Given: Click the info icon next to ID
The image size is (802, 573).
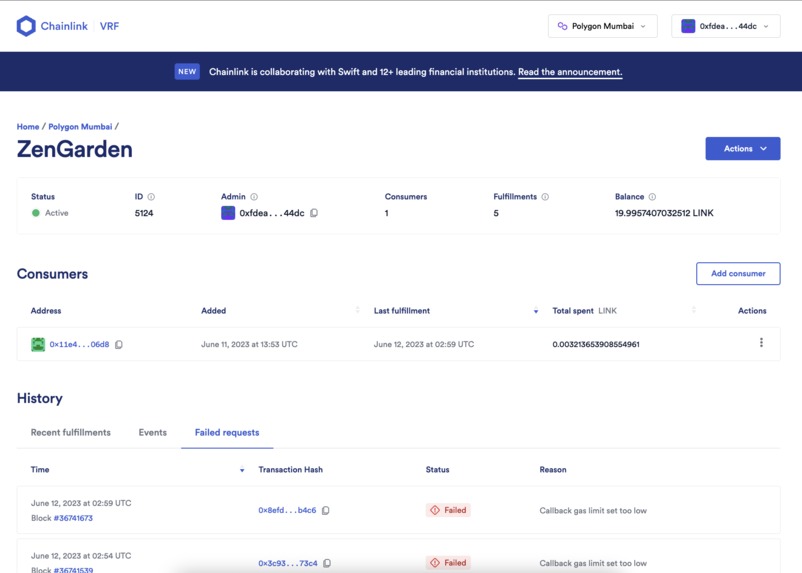Looking at the screenshot, I should (151, 196).
